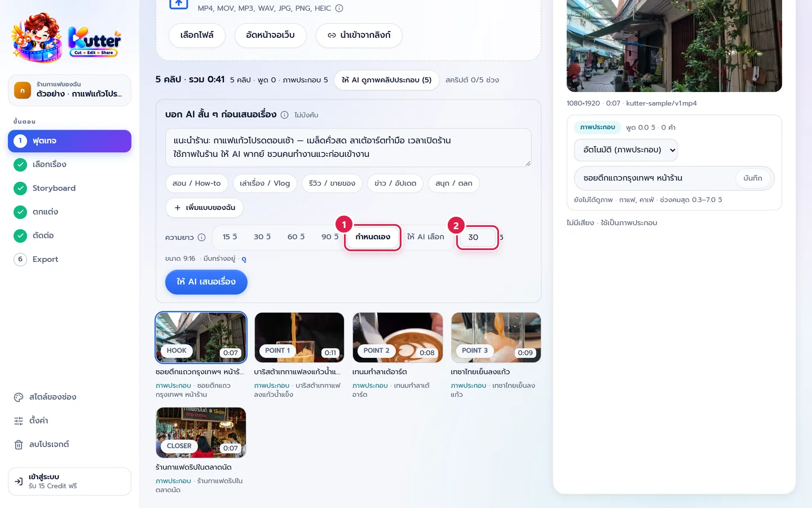The height and width of the screenshot is (508, 812).
Task: Click the ให้ AI เสนอเรื่อง button
Action: pos(206,282)
